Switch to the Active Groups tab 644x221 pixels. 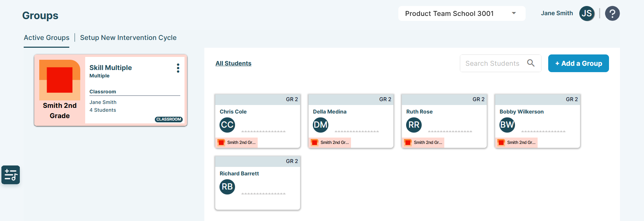click(47, 37)
